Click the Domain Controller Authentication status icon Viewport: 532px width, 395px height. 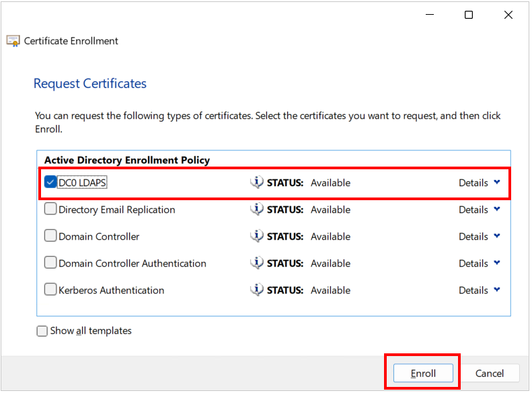[x=257, y=263]
